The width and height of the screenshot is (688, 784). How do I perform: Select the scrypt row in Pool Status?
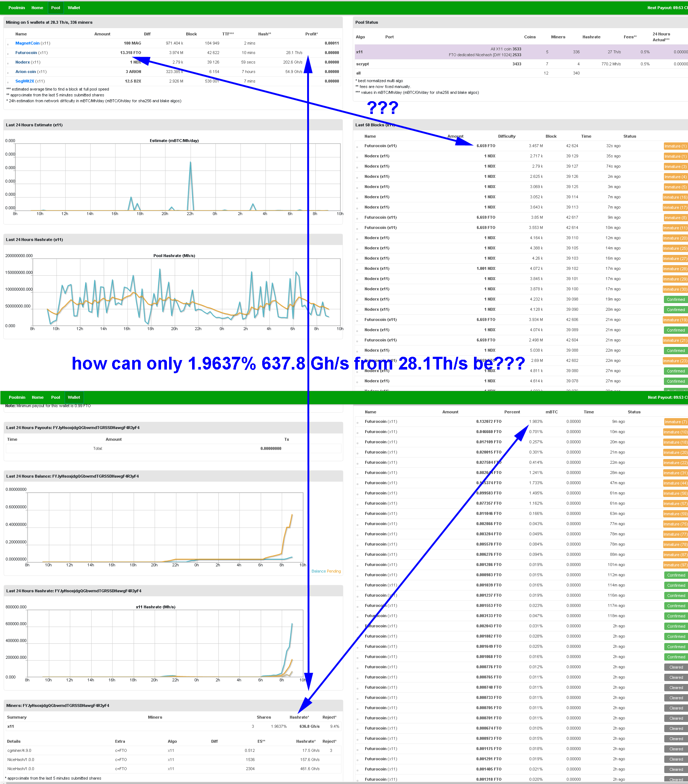coord(521,64)
